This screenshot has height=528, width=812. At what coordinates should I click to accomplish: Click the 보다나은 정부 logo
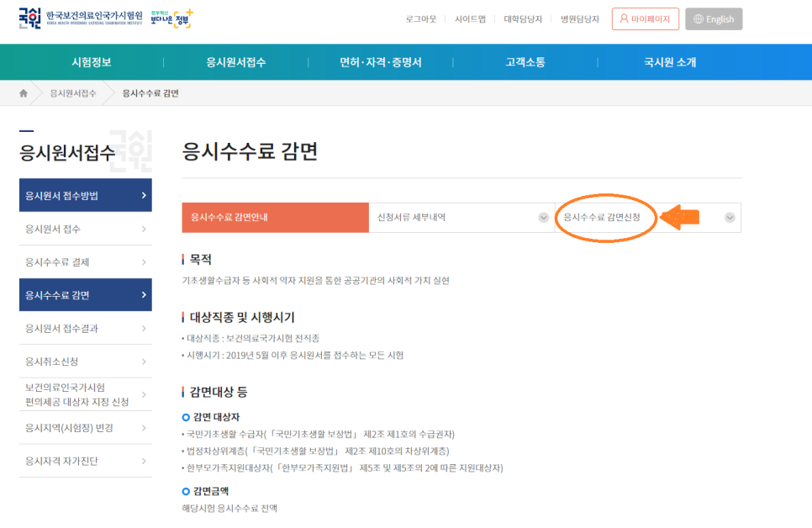coord(171,18)
